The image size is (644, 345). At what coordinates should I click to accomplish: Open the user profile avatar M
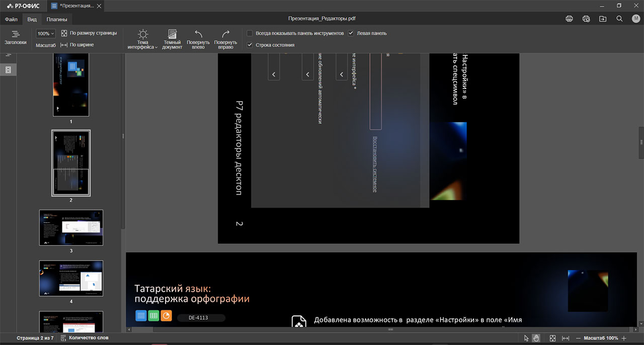[x=636, y=19]
